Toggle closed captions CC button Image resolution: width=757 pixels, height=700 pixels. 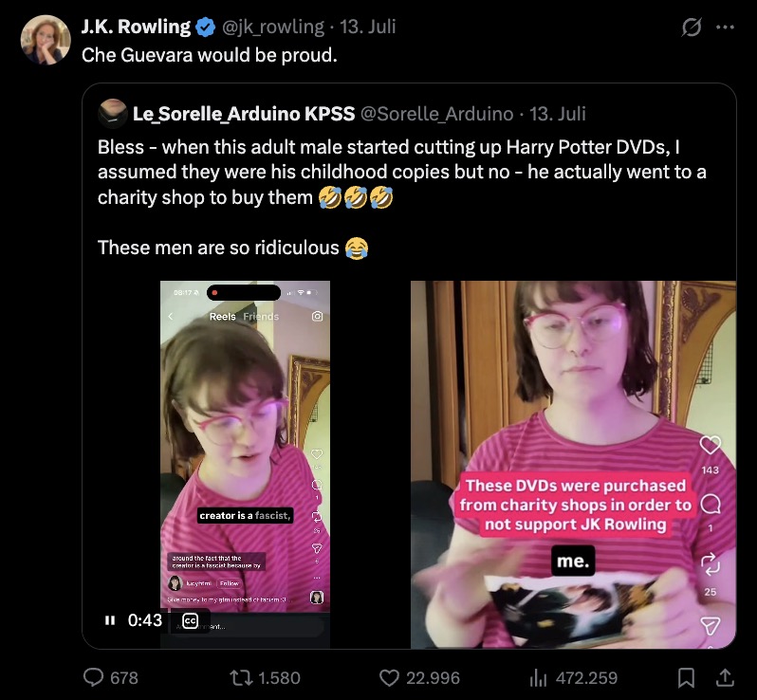point(191,620)
